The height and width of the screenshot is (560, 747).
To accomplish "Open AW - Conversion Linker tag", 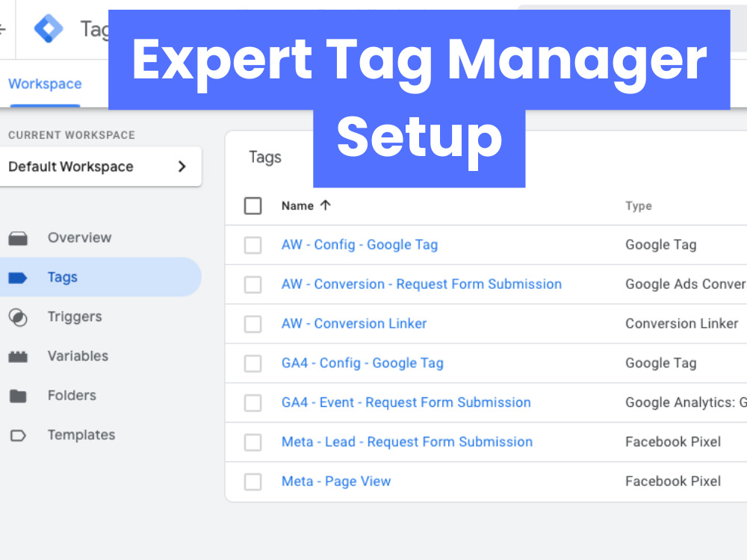I will coord(354,324).
